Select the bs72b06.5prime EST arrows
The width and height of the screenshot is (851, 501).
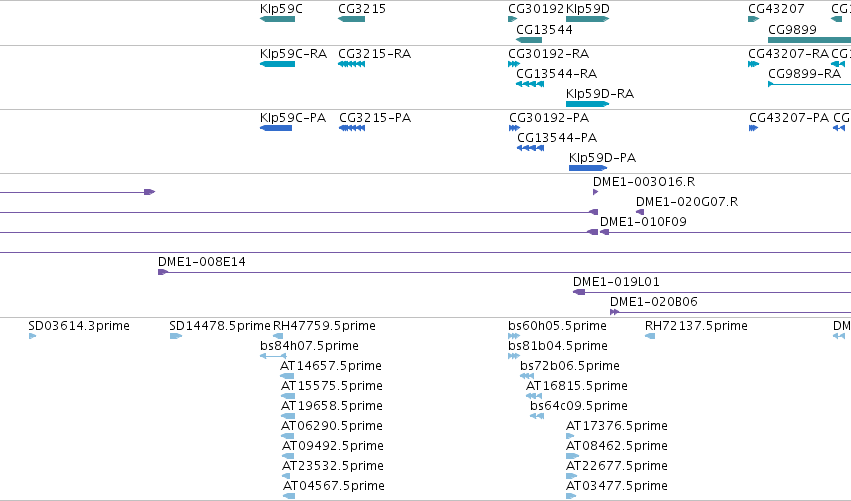[x=526, y=377]
